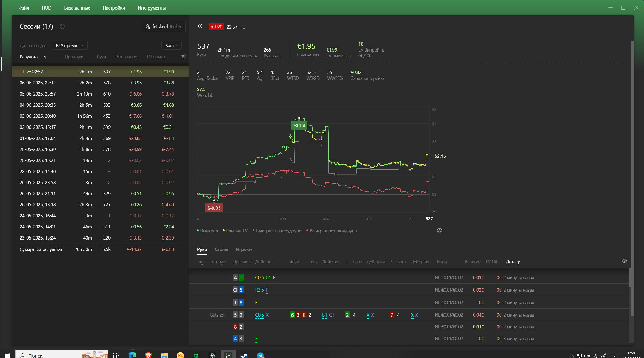The height and width of the screenshot is (358, 644).
Task: Select session 03-06-2025, 20:40
Action: tap(101, 116)
